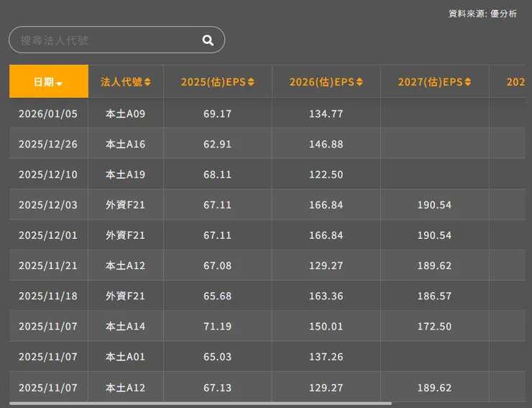Click sort arrows beside 法人代號 header
Viewport: 532px width, 408px height.
pos(147,82)
